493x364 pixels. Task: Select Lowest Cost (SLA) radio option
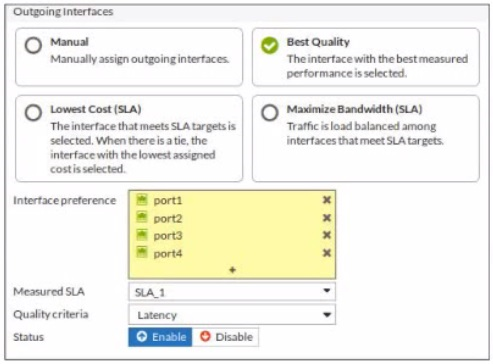point(33,113)
